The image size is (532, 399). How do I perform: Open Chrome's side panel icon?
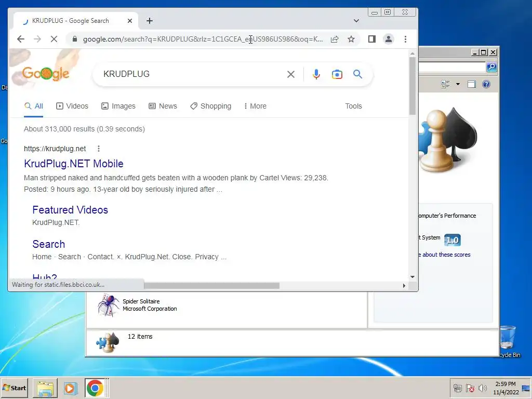pos(372,39)
